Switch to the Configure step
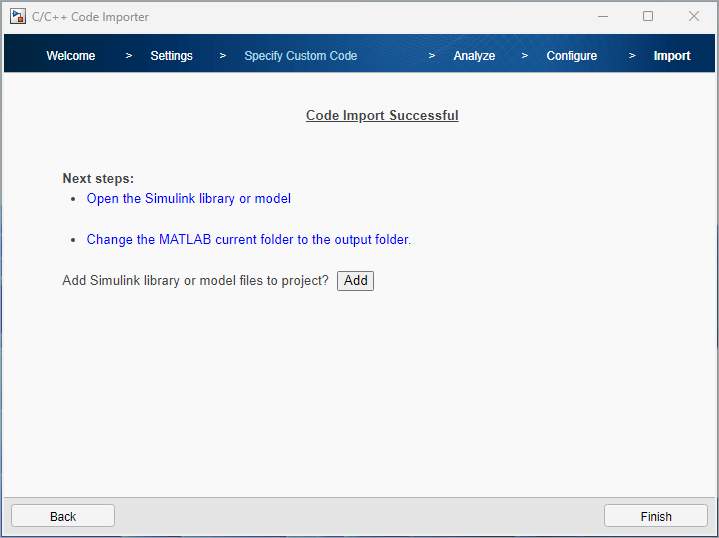The height and width of the screenshot is (538, 719). [x=571, y=56]
